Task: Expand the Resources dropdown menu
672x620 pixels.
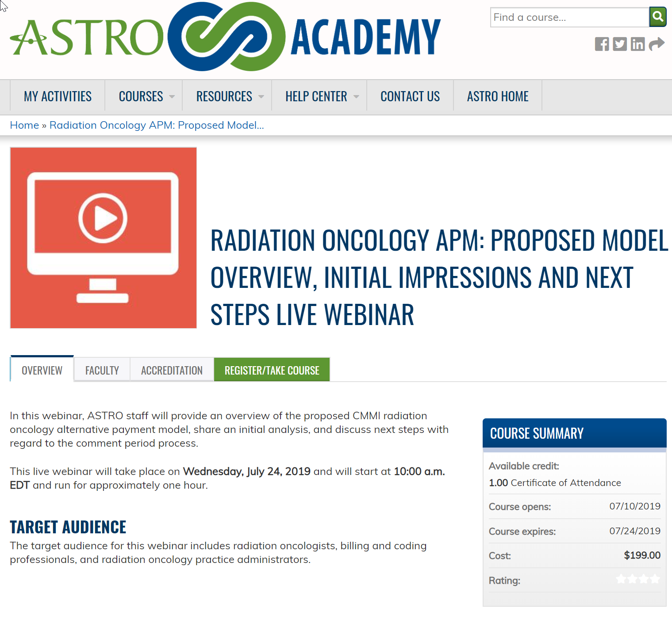Action: (227, 96)
